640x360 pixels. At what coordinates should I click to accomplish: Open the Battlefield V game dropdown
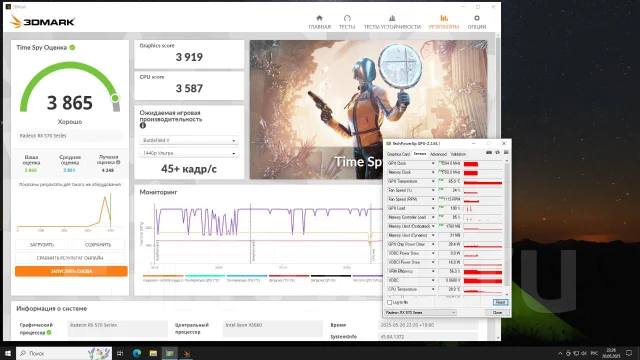[189, 140]
